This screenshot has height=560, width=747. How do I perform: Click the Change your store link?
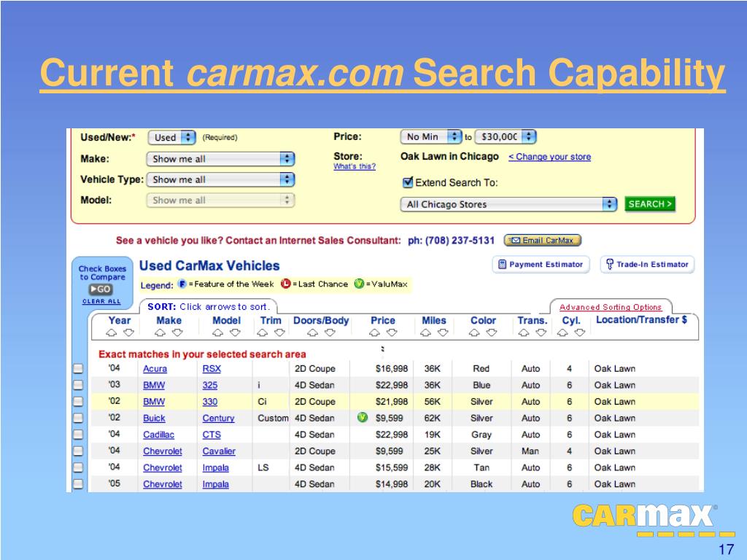coord(550,157)
